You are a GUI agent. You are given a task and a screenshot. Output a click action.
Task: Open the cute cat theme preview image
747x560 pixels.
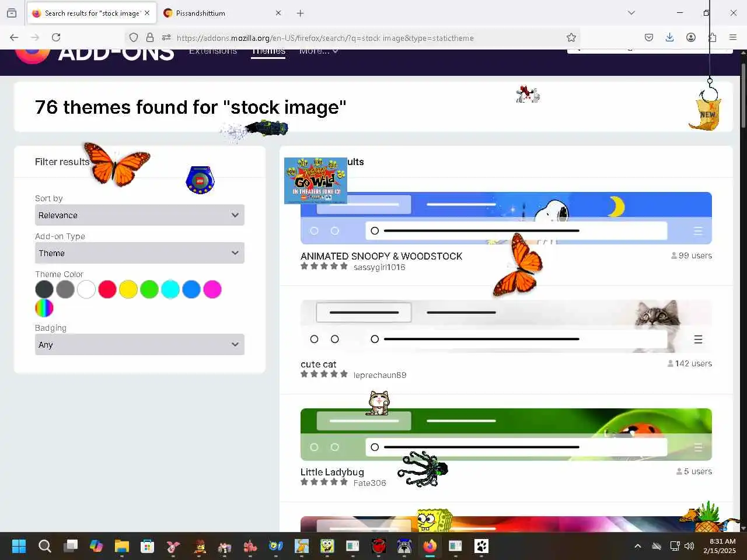(x=506, y=326)
